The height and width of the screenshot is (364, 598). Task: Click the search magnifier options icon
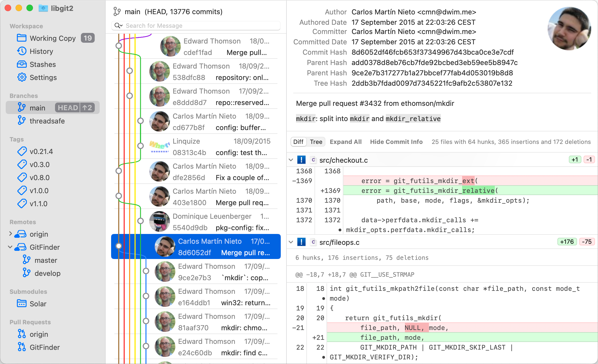[118, 26]
